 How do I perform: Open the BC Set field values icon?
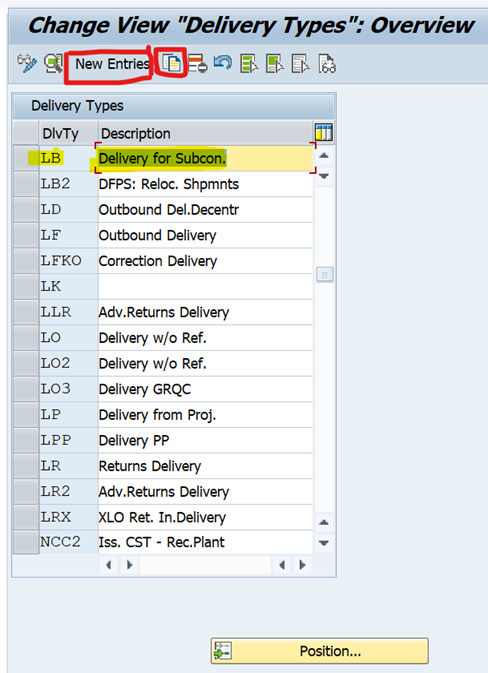pos(327,64)
